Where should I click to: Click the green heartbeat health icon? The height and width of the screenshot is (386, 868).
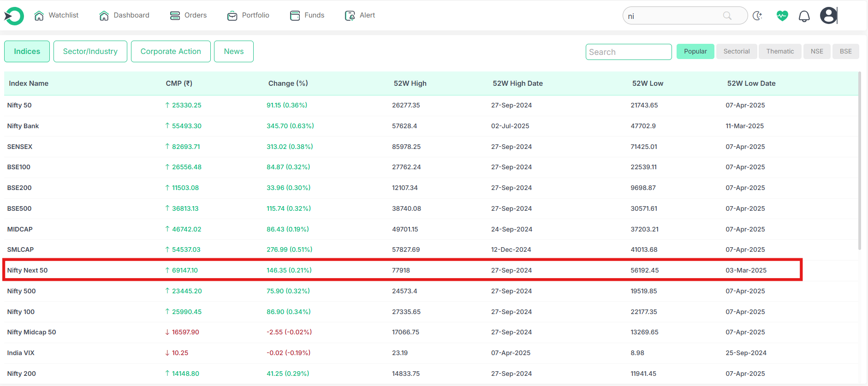point(782,16)
